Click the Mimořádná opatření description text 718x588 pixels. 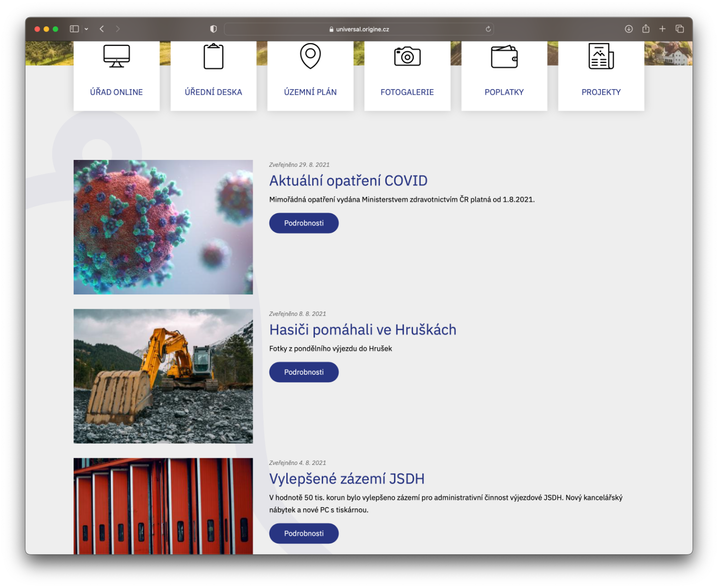click(402, 199)
